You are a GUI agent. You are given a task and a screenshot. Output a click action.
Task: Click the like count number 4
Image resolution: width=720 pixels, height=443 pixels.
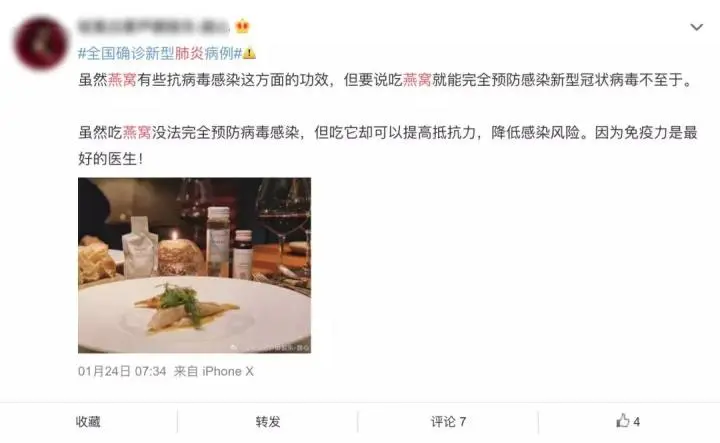(636, 421)
